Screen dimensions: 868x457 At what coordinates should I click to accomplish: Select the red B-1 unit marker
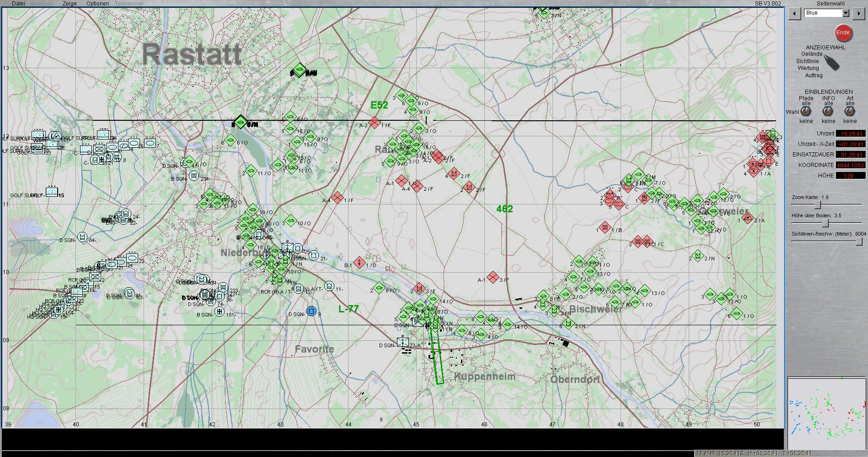point(359,263)
